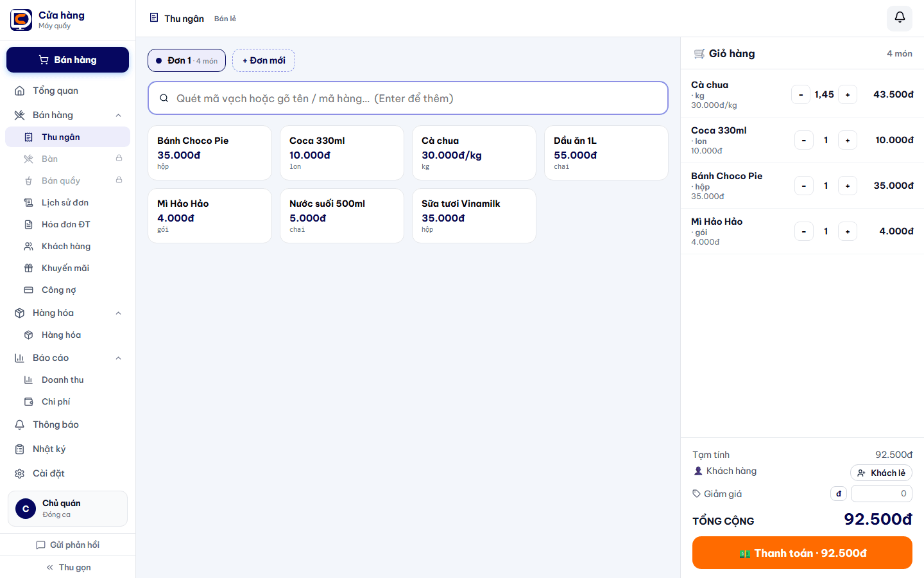The height and width of the screenshot is (578, 924).
Task: Collapse the Báo cáo sidebar section
Action: click(x=118, y=358)
